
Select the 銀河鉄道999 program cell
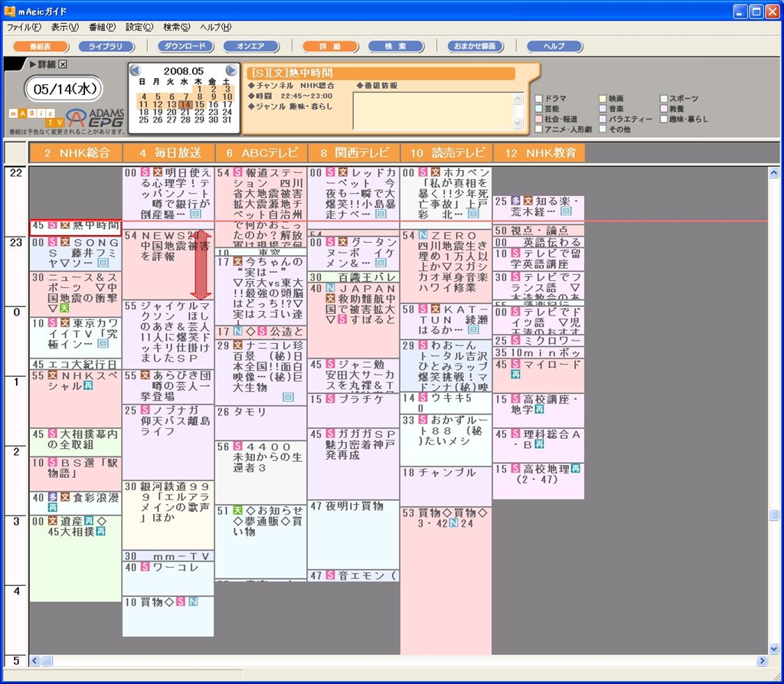coord(168,515)
